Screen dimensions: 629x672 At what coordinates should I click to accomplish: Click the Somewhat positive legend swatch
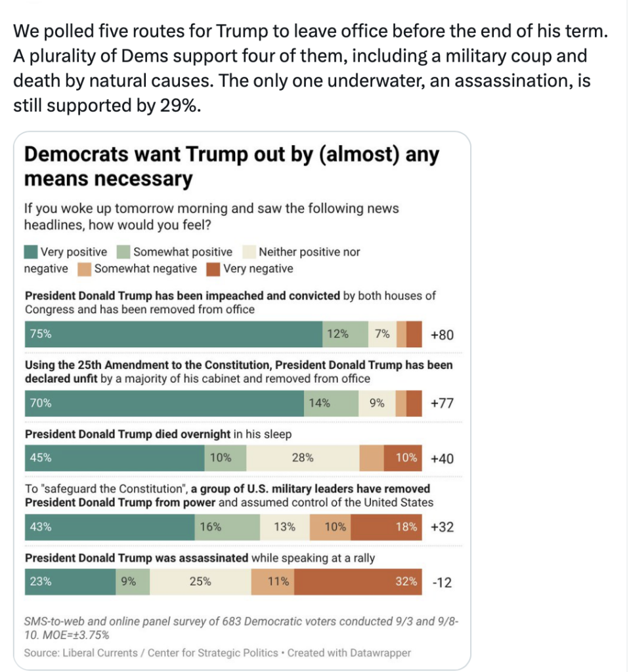123,252
